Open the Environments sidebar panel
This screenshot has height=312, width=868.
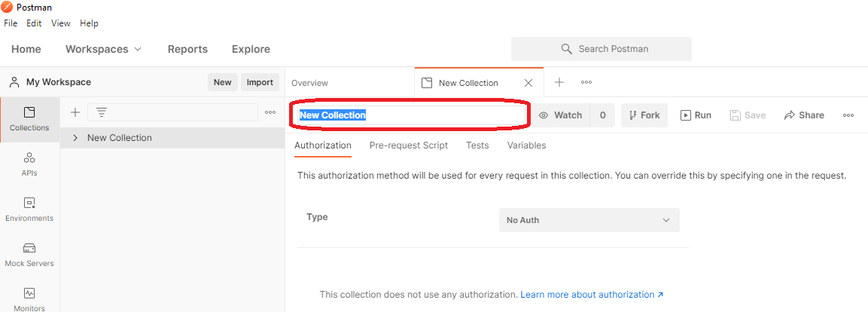(x=29, y=210)
